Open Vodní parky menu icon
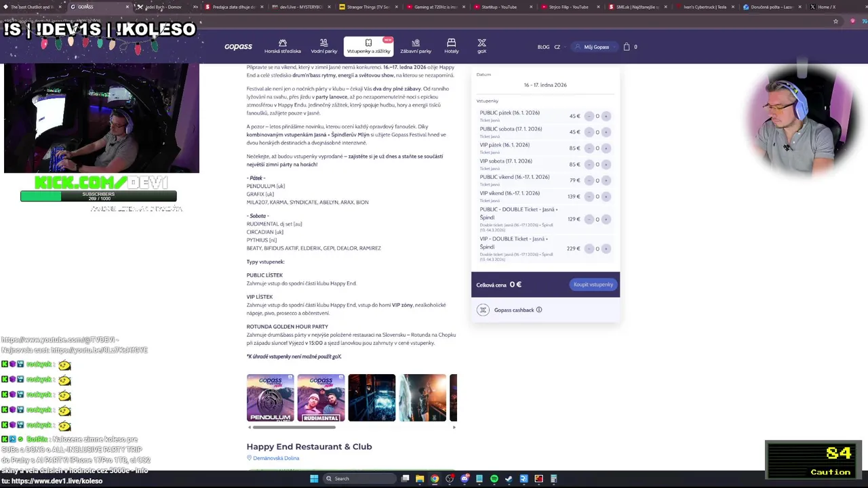 coord(323,43)
